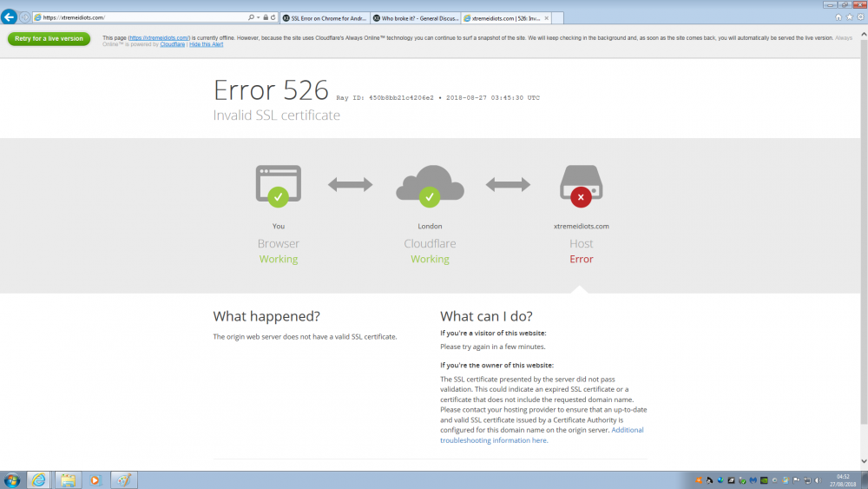Click the Windows Start orb
Image resolution: width=868 pixels, height=489 pixels.
pyautogui.click(x=12, y=479)
